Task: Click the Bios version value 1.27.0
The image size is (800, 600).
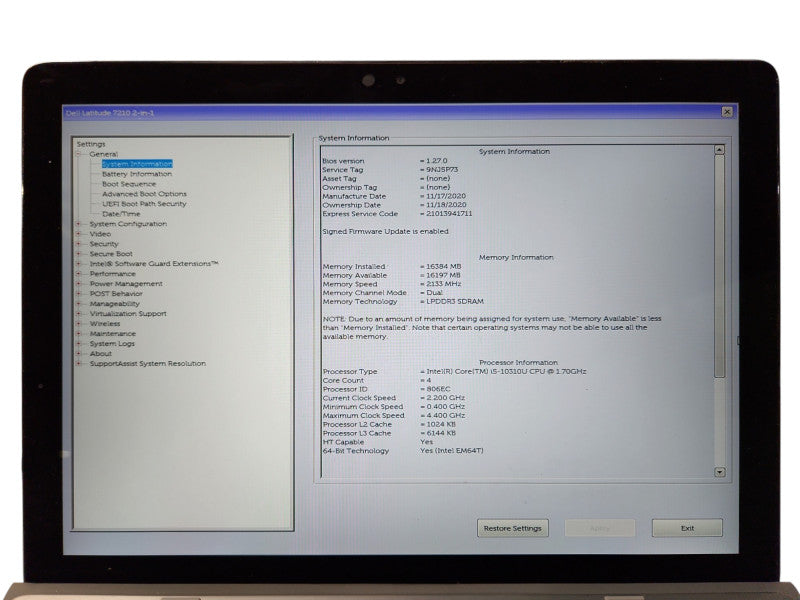Action: [436, 161]
